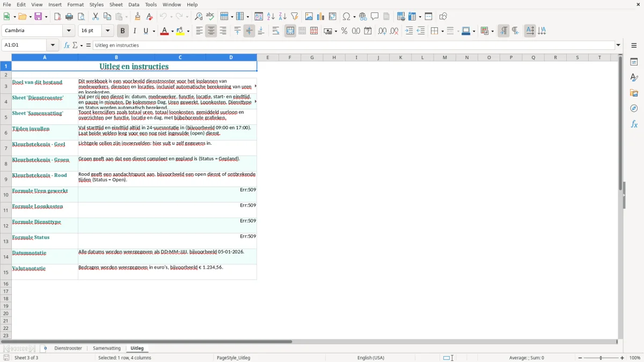
Task: Click the font color red swatch
Action: (165, 31)
